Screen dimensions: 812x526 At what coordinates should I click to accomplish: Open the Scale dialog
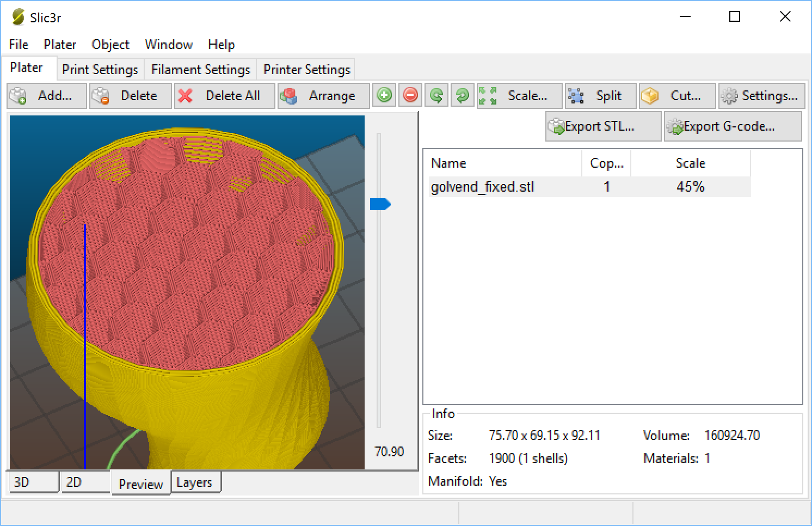(519, 96)
